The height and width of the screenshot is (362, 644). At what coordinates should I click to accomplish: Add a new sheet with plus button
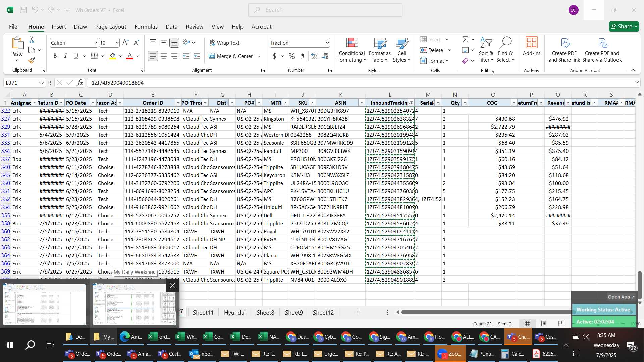coord(359,312)
